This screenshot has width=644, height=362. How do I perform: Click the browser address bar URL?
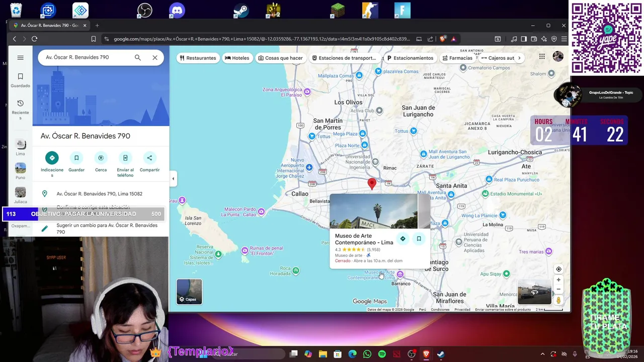click(x=262, y=39)
